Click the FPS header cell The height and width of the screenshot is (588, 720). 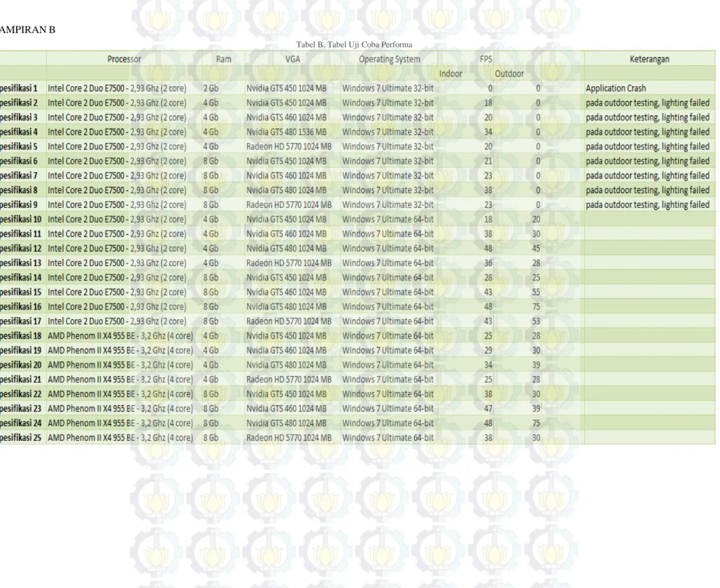(x=486, y=59)
